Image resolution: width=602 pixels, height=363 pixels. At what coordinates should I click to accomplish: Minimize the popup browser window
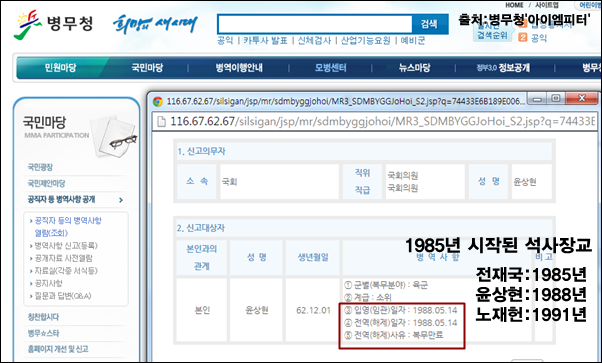(537, 99)
